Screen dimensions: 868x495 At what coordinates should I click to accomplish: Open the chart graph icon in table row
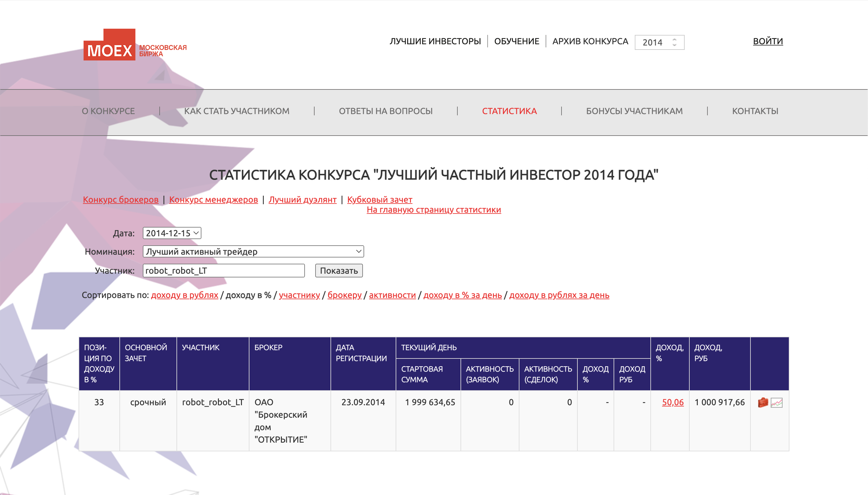point(776,403)
